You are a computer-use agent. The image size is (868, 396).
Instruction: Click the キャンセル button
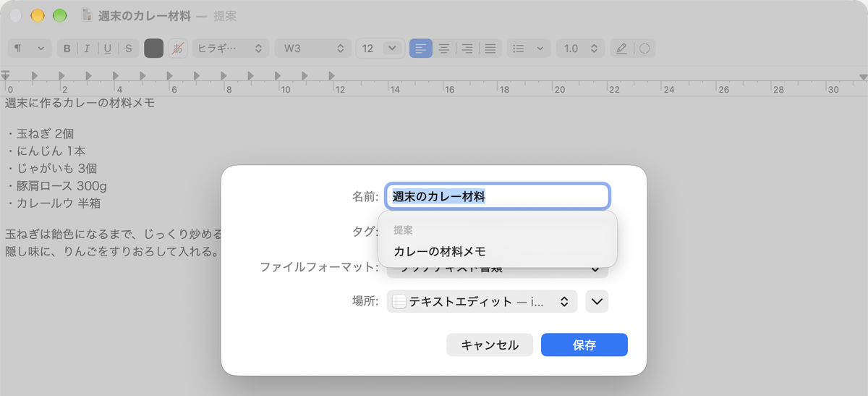[x=490, y=345]
